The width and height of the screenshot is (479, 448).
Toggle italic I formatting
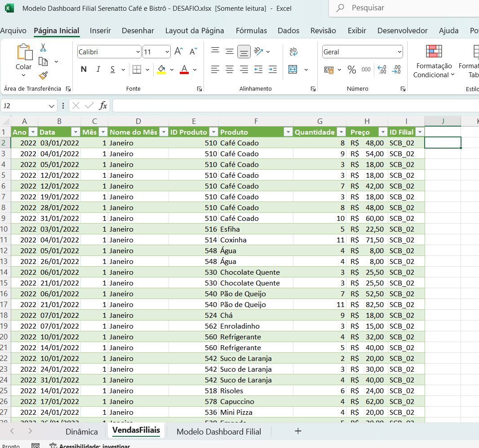98,70
